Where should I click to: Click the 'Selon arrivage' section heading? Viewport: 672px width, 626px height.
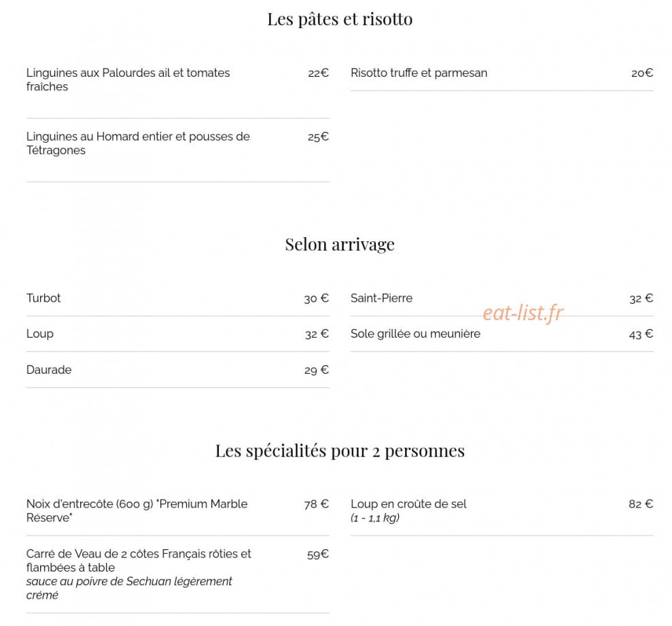(340, 245)
